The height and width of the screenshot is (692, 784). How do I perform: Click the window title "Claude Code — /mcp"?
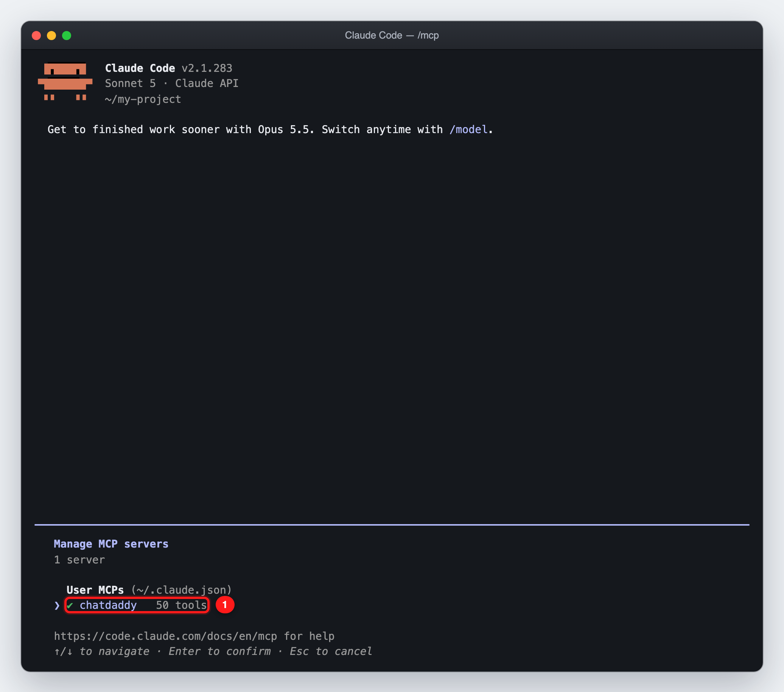(392, 35)
